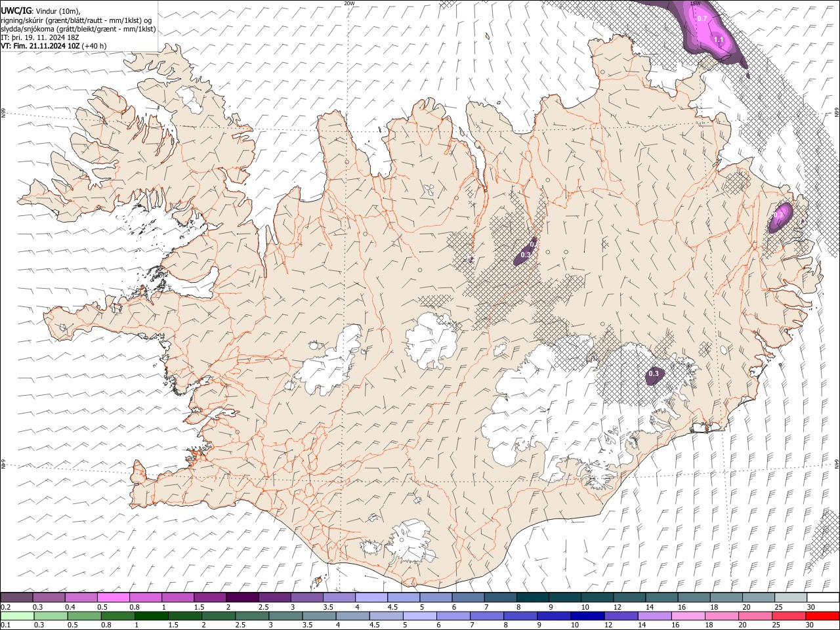Click the slydda/snjókoma legend description line
Image resolution: width=840 pixels, height=630 pixels.
78,29
